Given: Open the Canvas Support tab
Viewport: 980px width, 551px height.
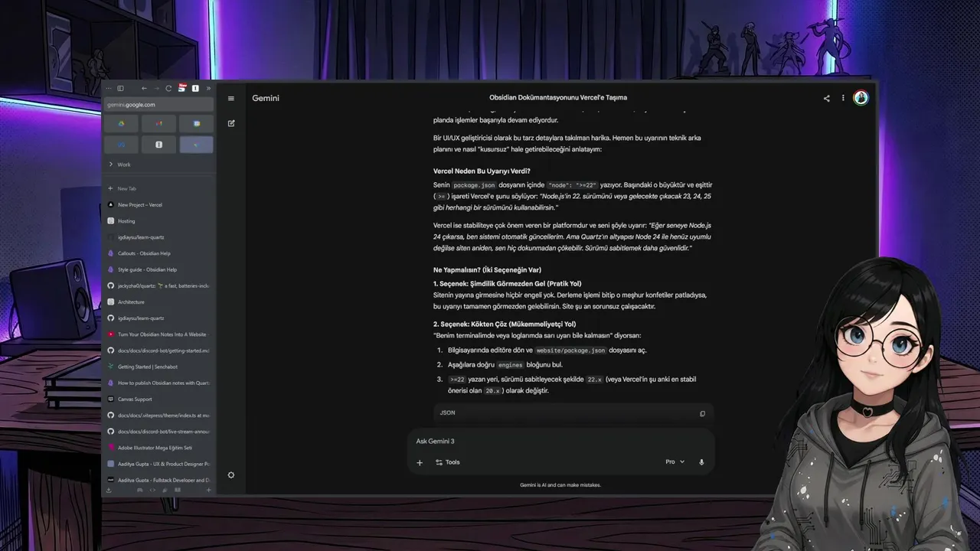Looking at the screenshot, I should tap(159, 399).
